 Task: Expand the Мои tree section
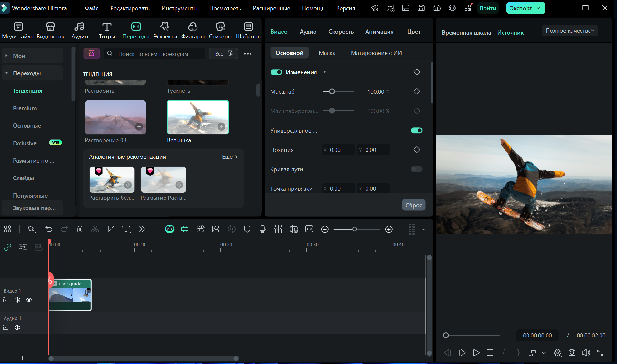6,56
